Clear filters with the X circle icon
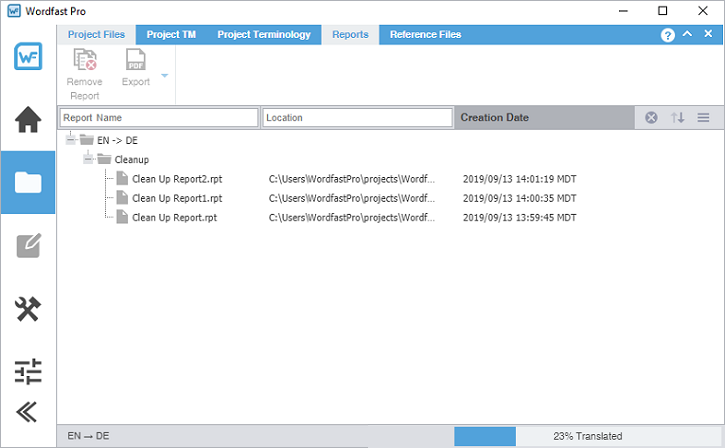Viewport: 725px width, 448px height. (x=651, y=118)
